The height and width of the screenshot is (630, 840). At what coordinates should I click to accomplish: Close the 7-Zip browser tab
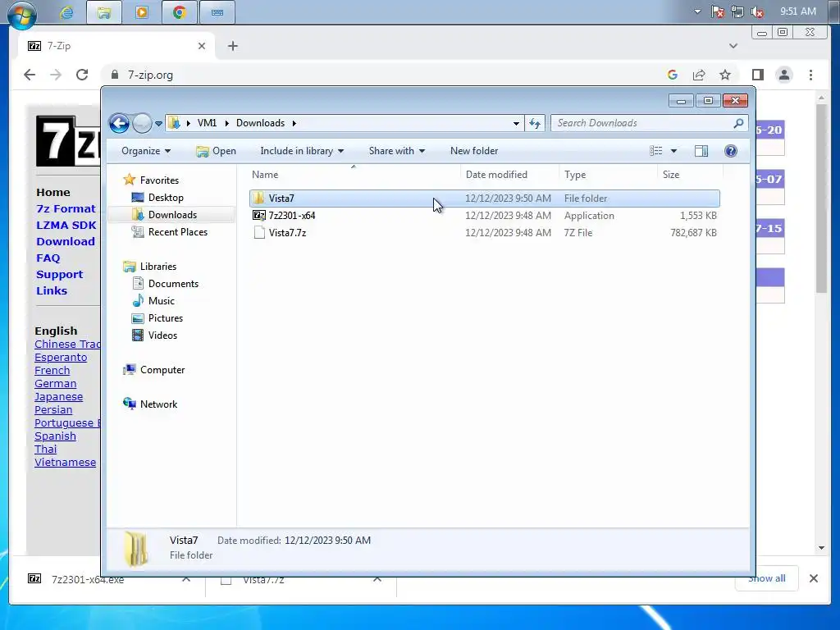coord(202,46)
